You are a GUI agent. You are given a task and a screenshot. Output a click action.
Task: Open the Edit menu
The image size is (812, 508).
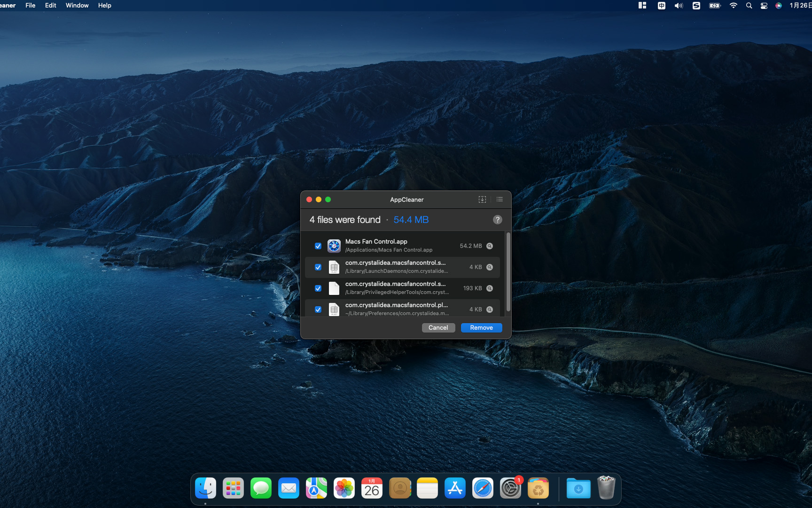tap(51, 6)
